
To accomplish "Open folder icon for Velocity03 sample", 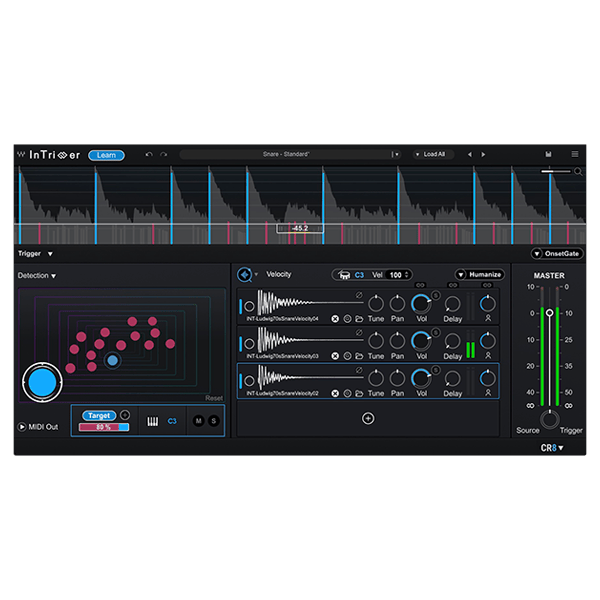I will [359, 356].
